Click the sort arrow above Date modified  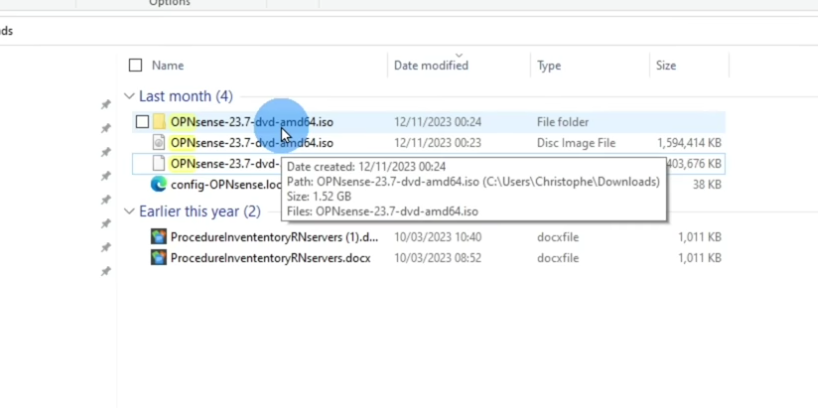point(459,54)
